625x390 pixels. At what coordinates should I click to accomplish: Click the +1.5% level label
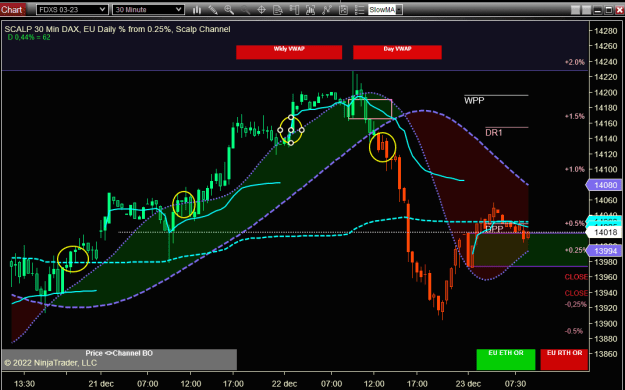pos(574,116)
